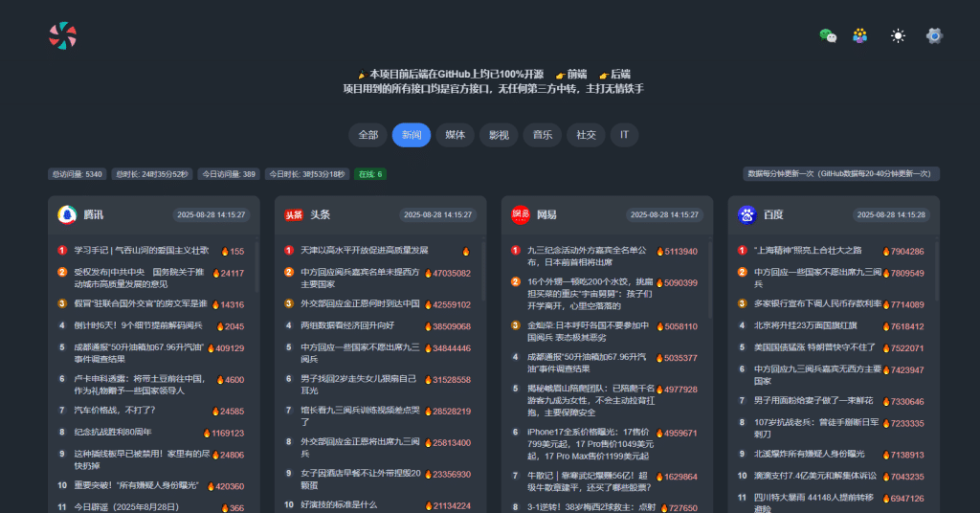Open 滴滴支付7.4亿美元和解集体诉讼

[x=815, y=476]
